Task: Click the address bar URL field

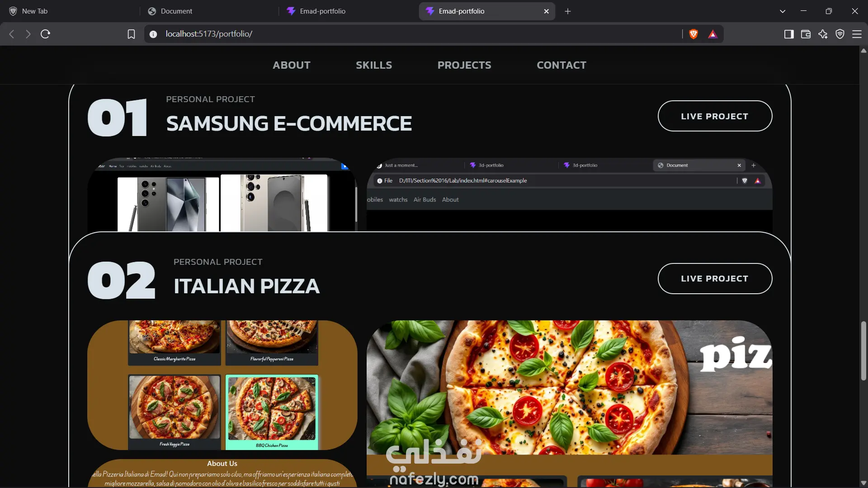Action: (x=420, y=34)
